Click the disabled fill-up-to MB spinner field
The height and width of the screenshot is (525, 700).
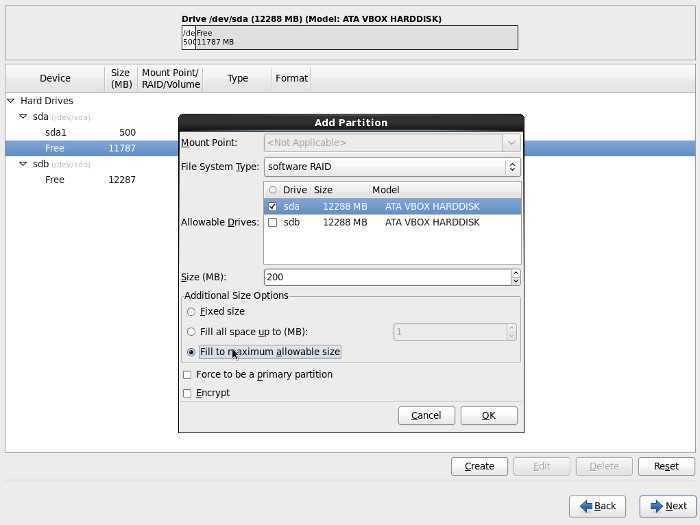[454, 332]
